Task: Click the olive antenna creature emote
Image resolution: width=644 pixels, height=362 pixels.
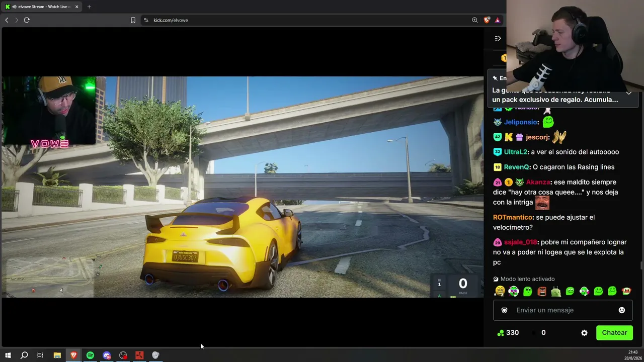Action: [x=556, y=291]
